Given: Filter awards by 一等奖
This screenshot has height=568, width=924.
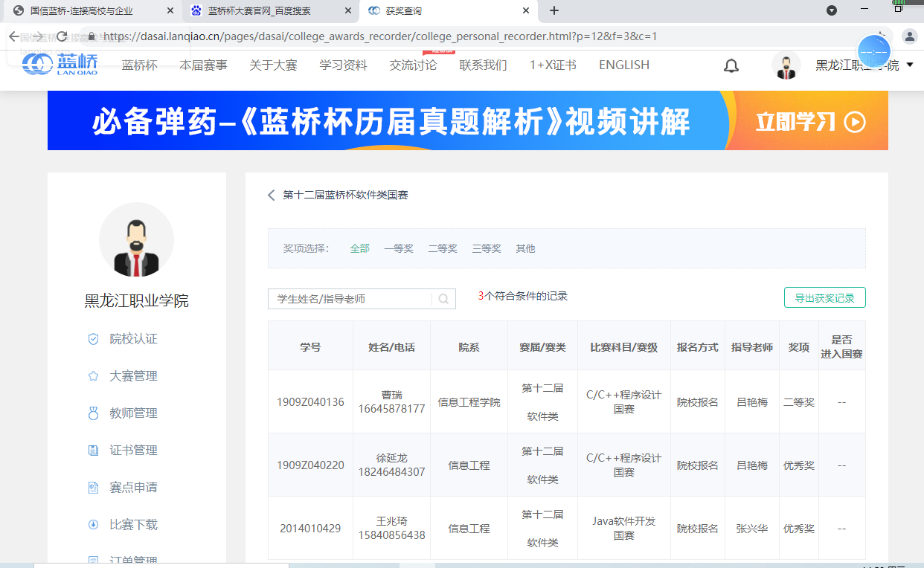Looking at the screenshot, I should (399, 248).
